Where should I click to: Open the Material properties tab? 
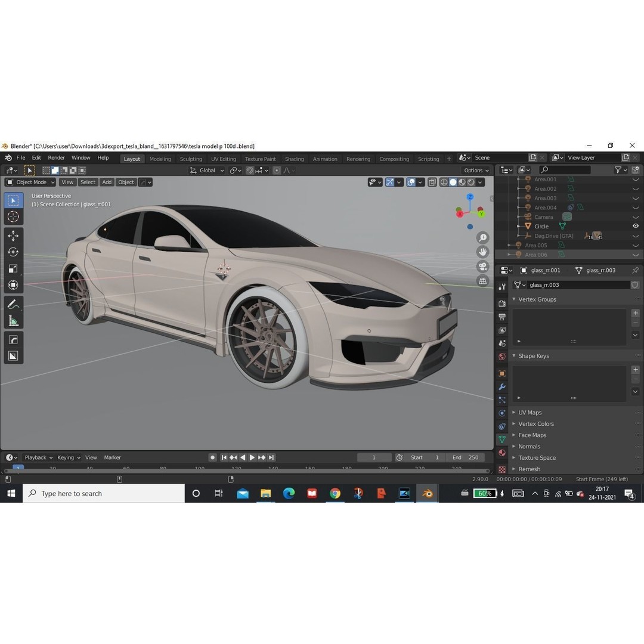(x=502, y=453)
